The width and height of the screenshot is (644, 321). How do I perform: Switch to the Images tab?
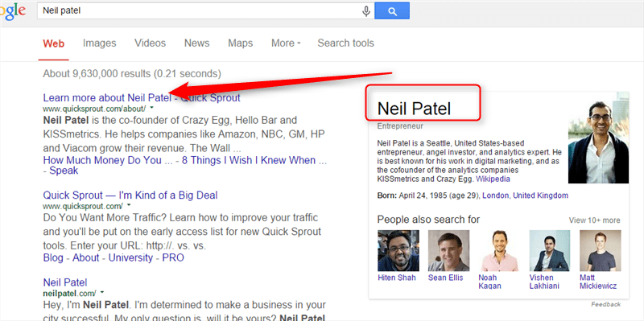point(99,43)
